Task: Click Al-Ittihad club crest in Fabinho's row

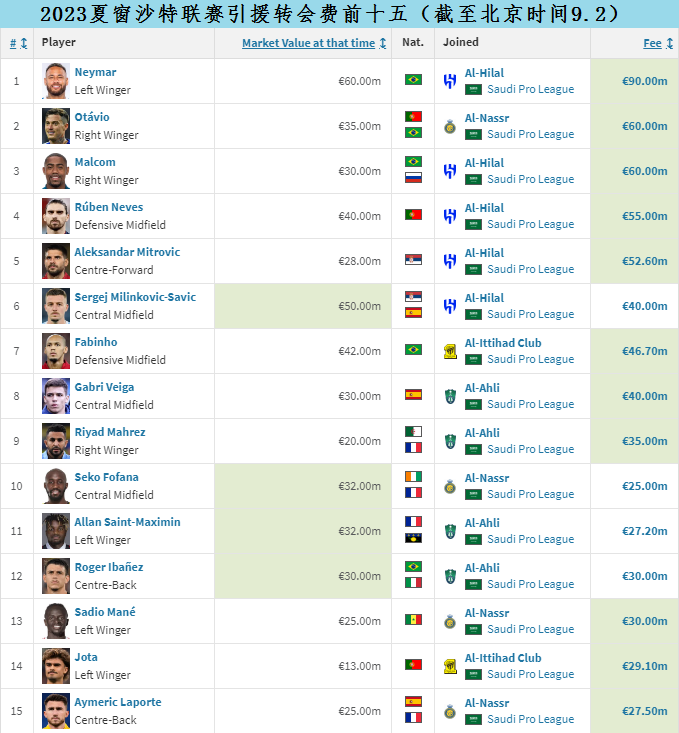Action: 450,351
